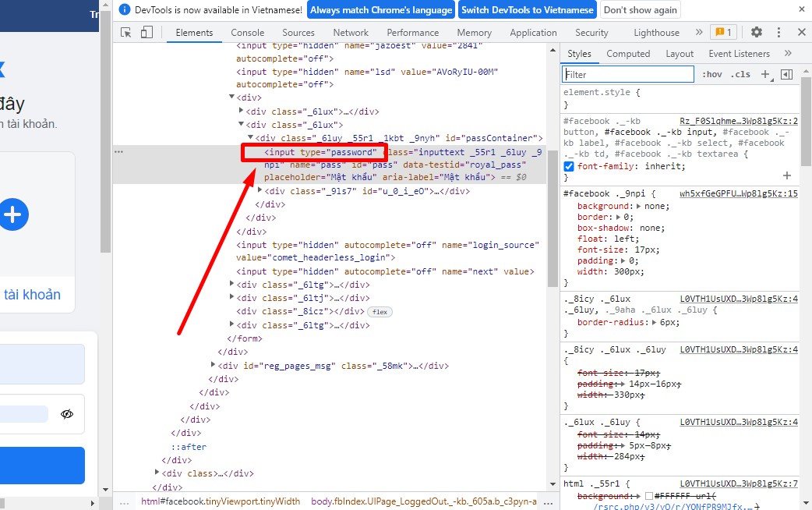Screen dimensions: 812x510
Task: Open the Lighthouse tab
Action: coord(657,32)
